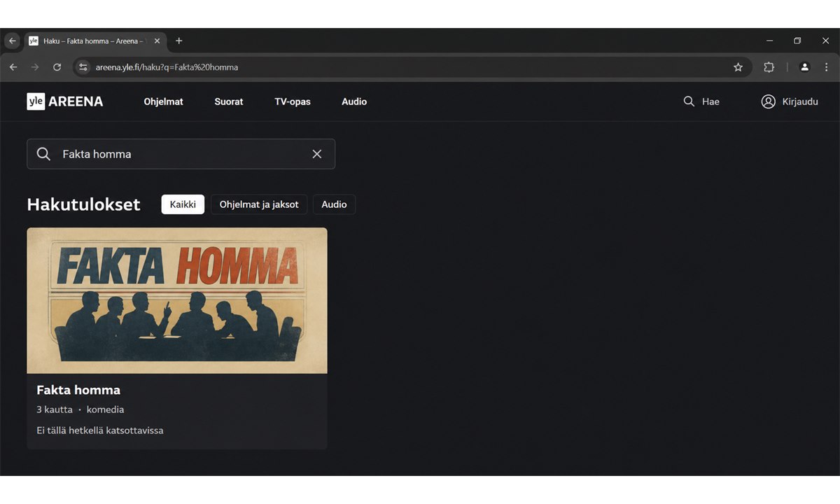The height and width of the screenshot is (504, 840).
Task: Restore down the browser window
Action: tap(797, 41)
